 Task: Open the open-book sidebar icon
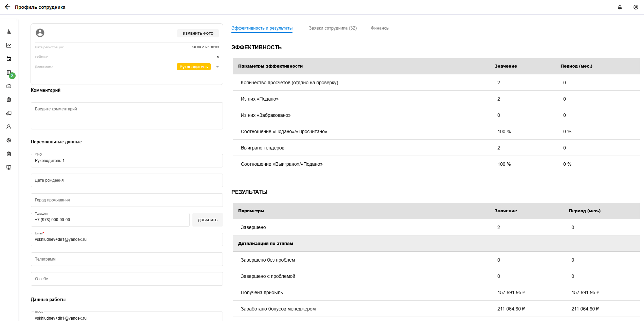click(9, 167)
